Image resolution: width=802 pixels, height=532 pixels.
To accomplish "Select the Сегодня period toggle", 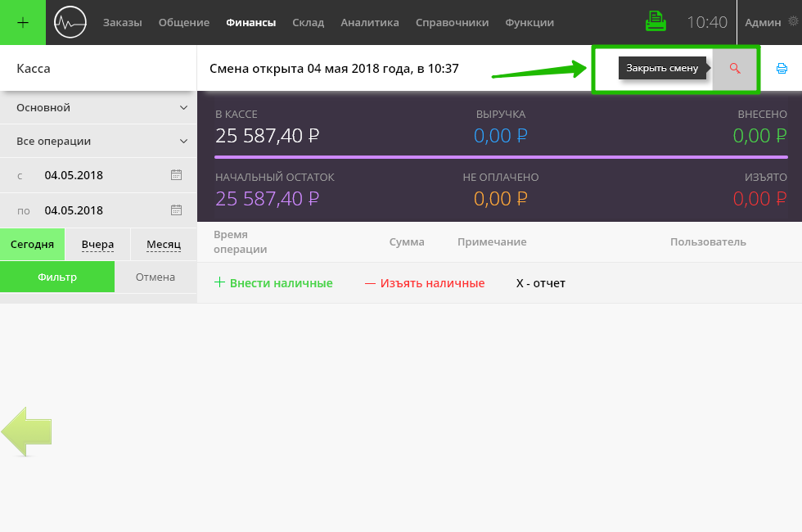I will tap(33, 245).
